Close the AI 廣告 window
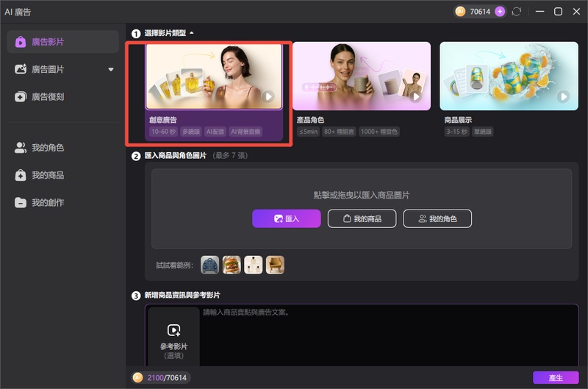 coord(576,12)
